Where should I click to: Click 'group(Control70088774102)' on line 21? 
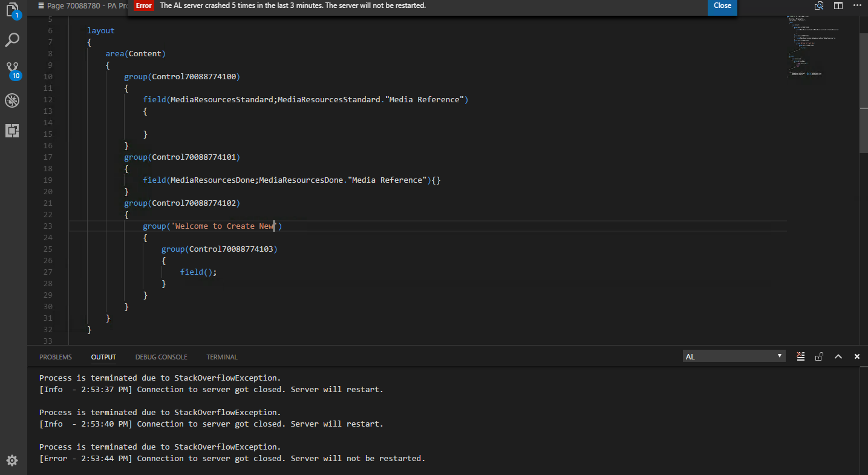point(183,203)
